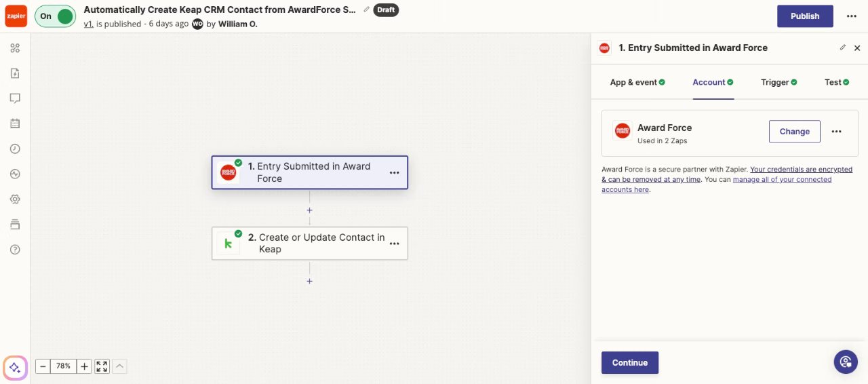This screenshot has width=868, height=384.
Task: Zoom out with the minus button
Action: click(43, 366)
